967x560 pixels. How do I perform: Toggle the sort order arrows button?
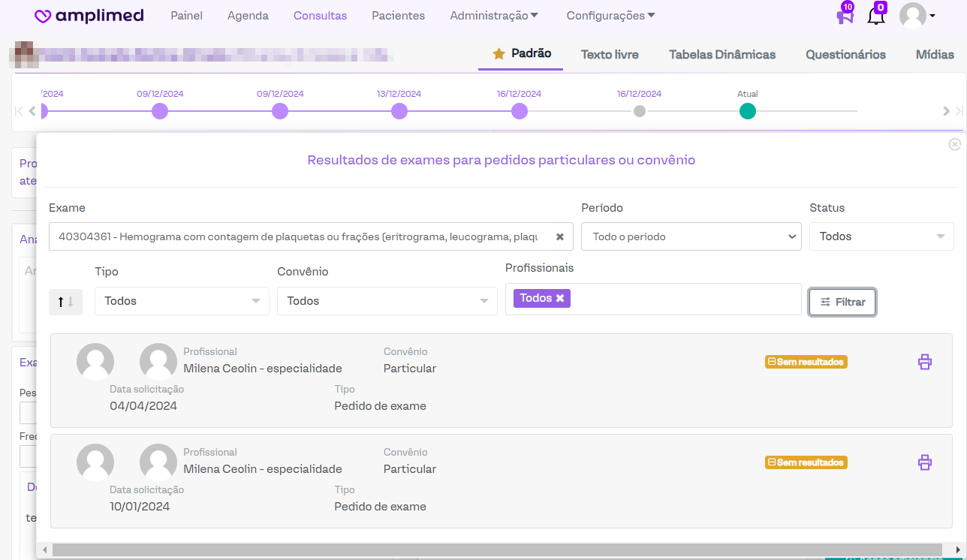65,301
